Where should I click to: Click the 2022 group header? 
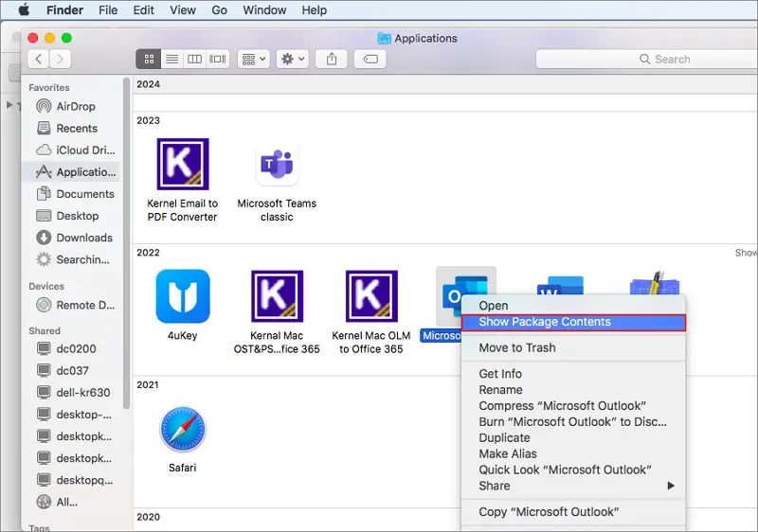[148, 253]
